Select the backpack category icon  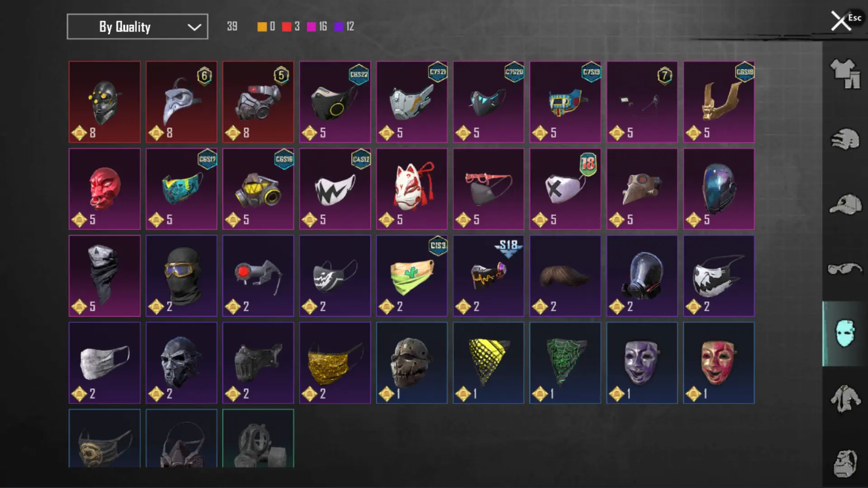[x=845, y=463]
